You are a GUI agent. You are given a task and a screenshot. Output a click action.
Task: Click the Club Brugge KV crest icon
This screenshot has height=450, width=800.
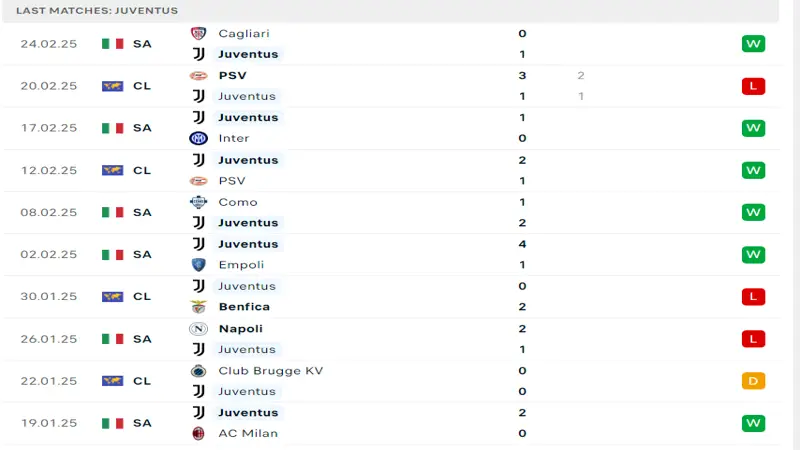pos(198,371)
